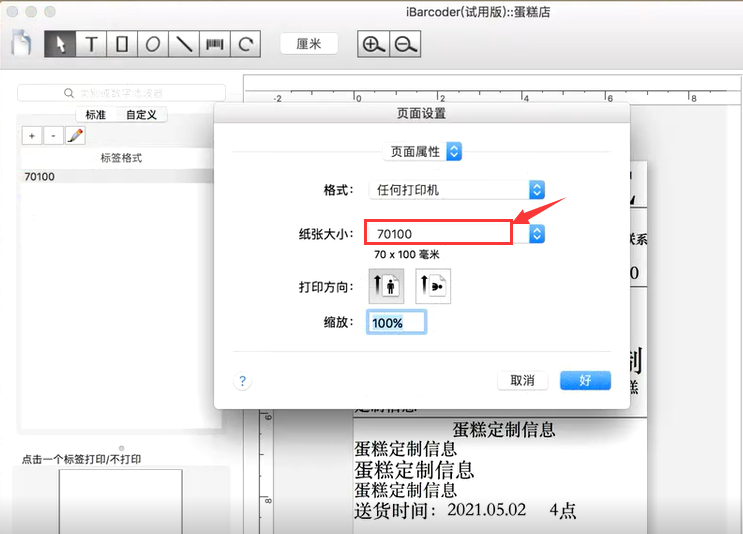743x534 pixels.
Task: Select the Barcode tool
Action: click(x=215, y=44)
